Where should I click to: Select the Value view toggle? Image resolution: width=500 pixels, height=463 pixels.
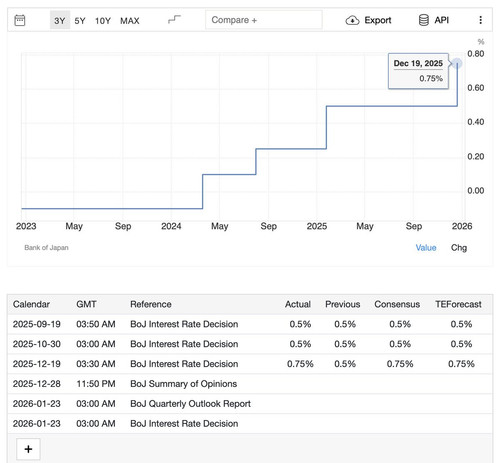(426, 248)
